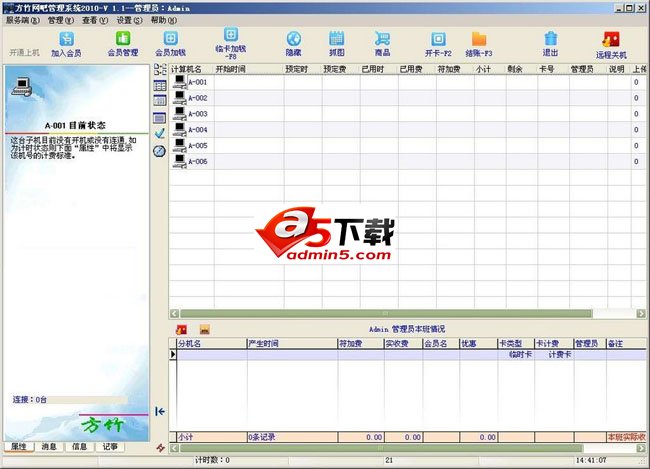Open 商品 shopping cart icon

pos(382,44)
